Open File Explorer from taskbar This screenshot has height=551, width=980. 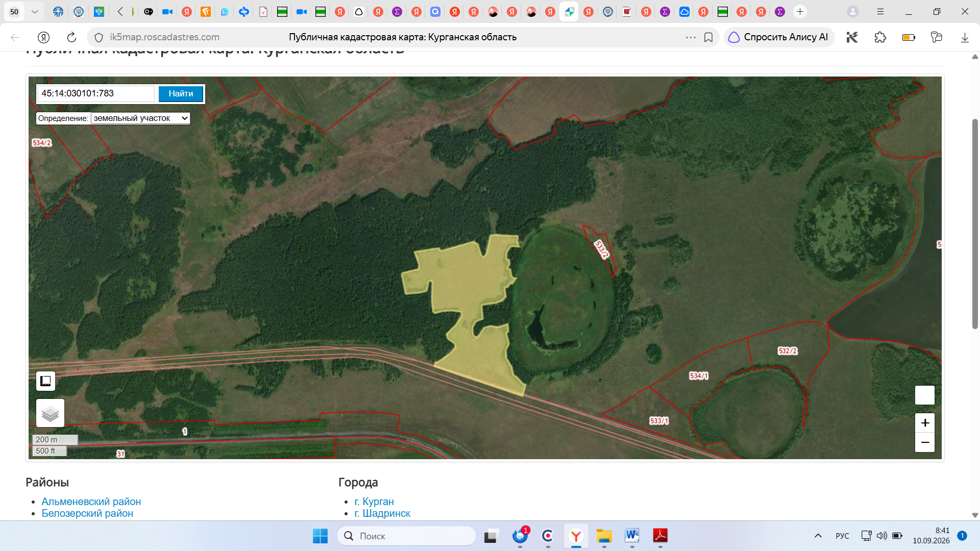[604, 536]
